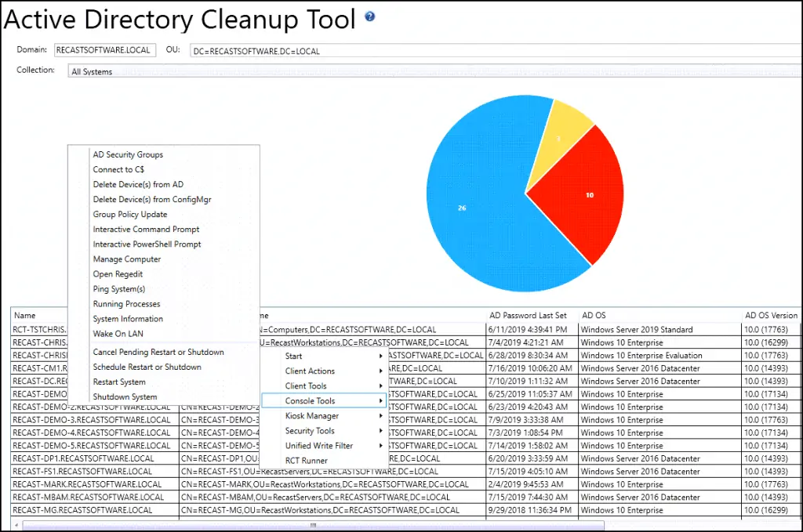Expand the Start submenu

point(324,356)
